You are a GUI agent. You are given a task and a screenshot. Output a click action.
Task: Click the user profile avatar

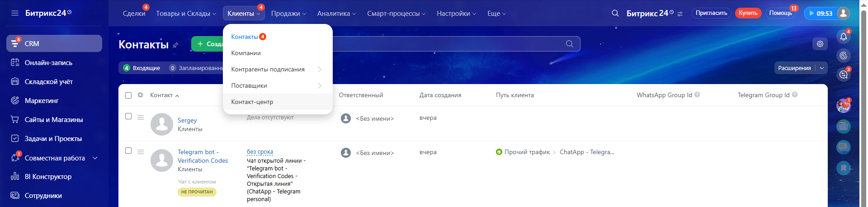click(843, 13)
